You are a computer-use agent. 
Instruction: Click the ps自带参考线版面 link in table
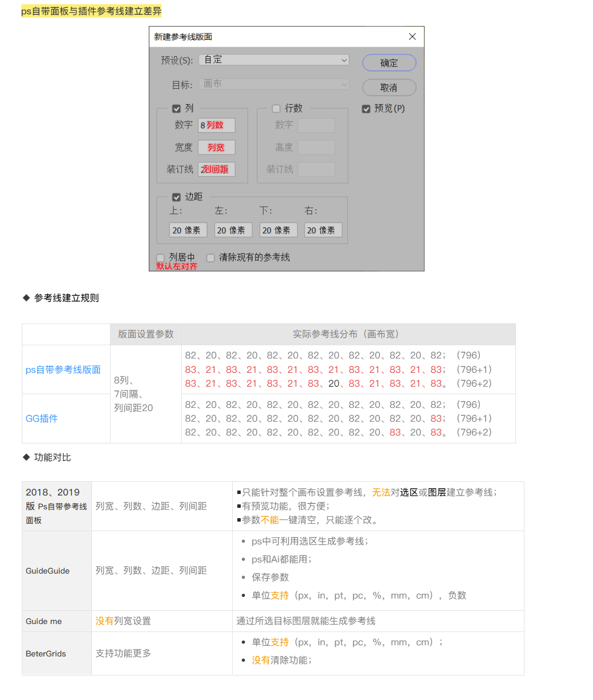coord(63,370)
